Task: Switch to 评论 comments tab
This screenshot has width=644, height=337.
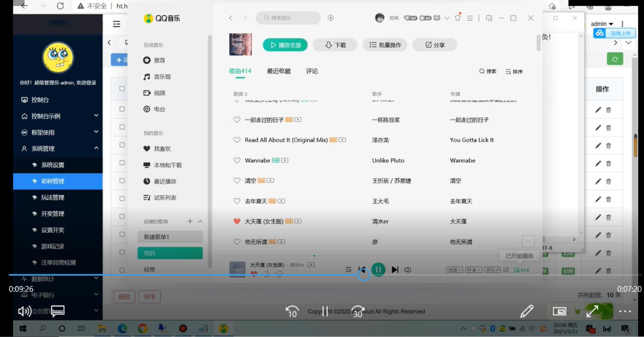Action: tap(312, 71)
